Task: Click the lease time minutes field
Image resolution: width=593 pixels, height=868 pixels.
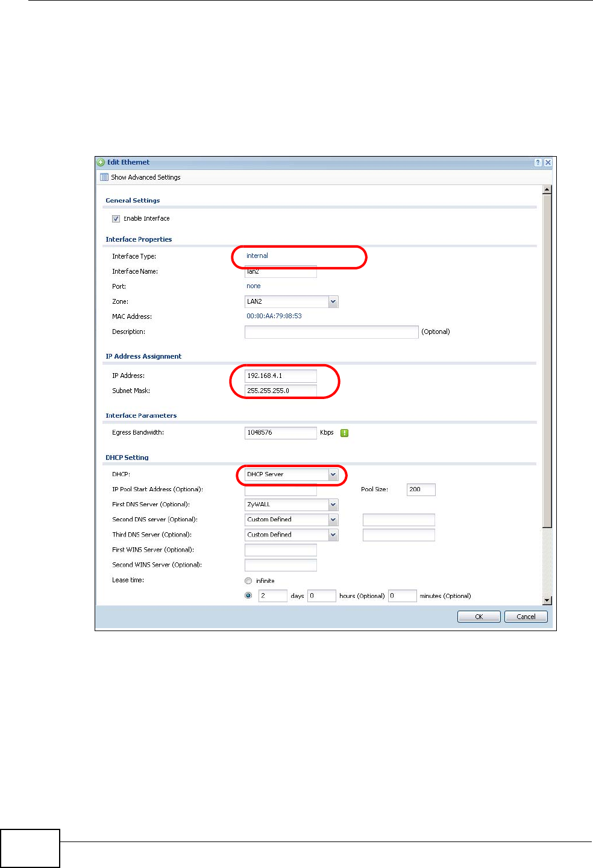Action: pyautogui.click(x=403, y=596)
